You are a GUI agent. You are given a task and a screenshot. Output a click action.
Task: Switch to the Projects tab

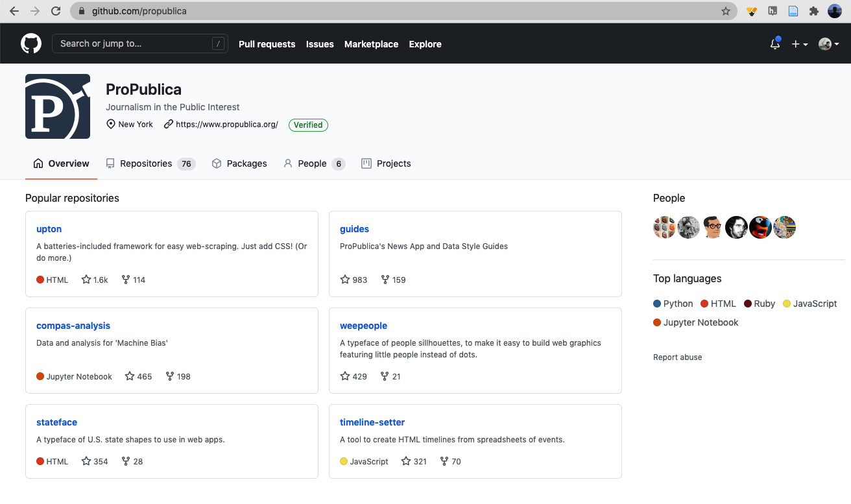pyautogui.click(x=386, y=163)
